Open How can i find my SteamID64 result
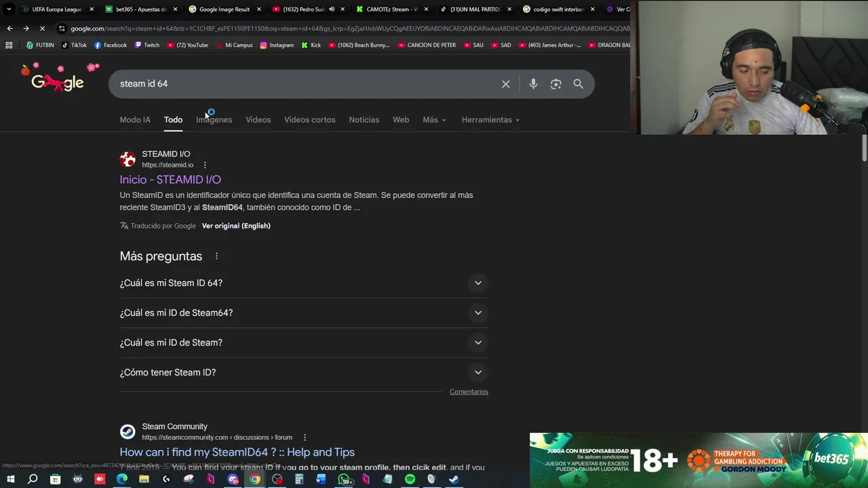The image size is (868, 488). point(237,452)
